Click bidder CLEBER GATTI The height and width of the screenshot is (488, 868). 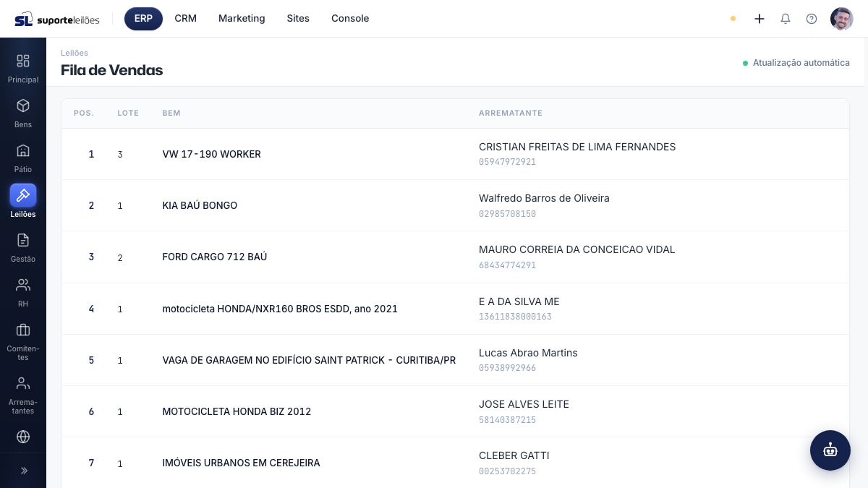point(514,455)
